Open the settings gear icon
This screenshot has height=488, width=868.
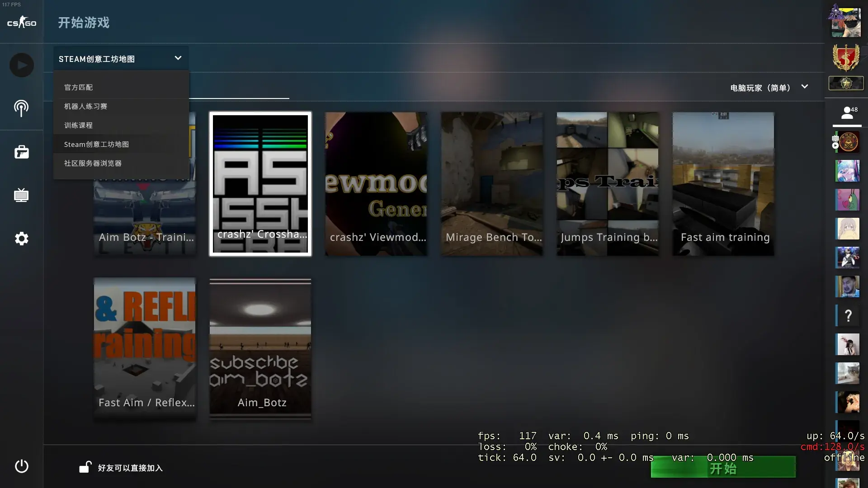[21, 239]
